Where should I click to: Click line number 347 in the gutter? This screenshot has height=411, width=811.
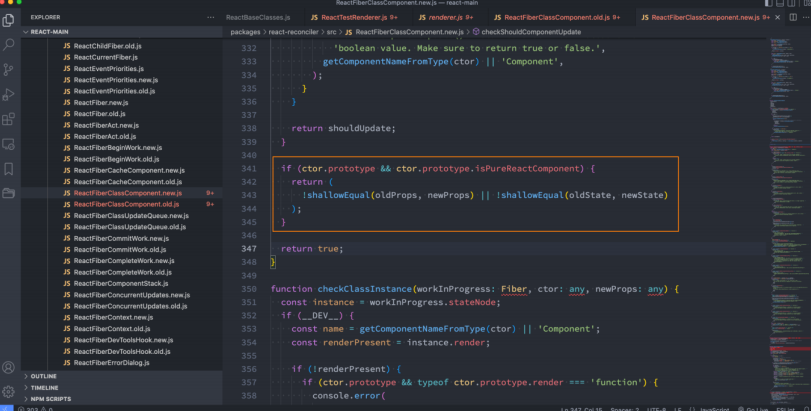[x=249, y=249]
